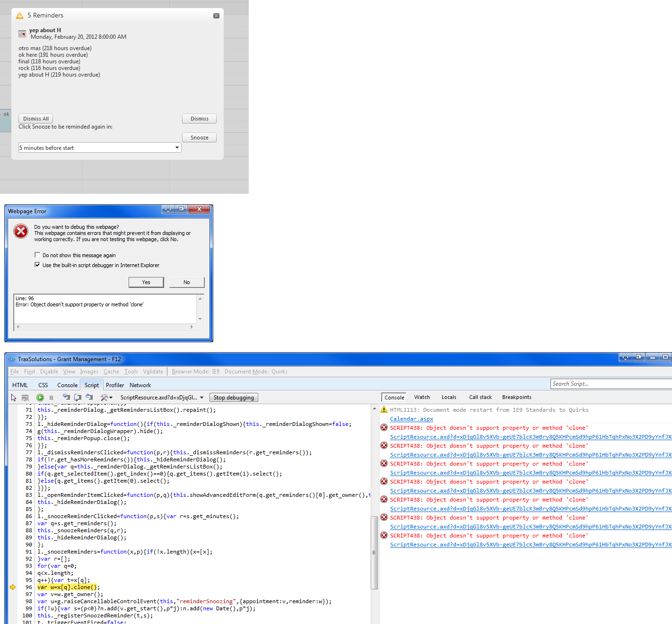Click the bottommost SCRIPT438 red error icon

384,535
